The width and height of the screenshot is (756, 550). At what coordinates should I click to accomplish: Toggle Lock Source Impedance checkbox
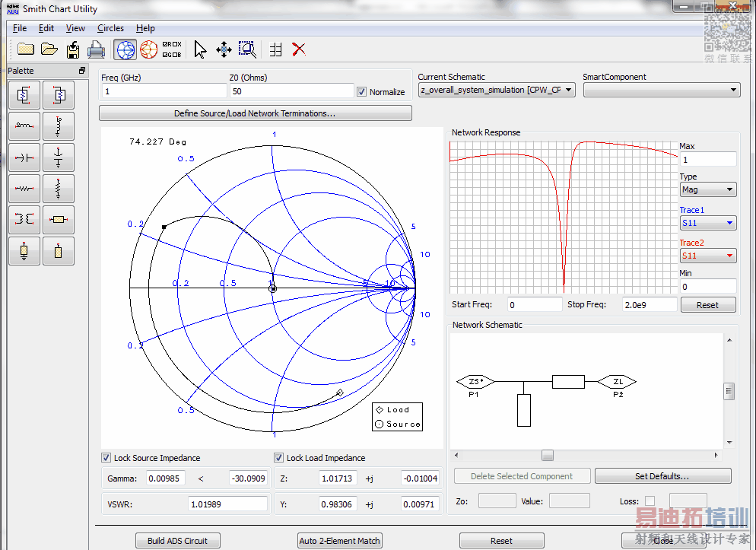(106, 458)
